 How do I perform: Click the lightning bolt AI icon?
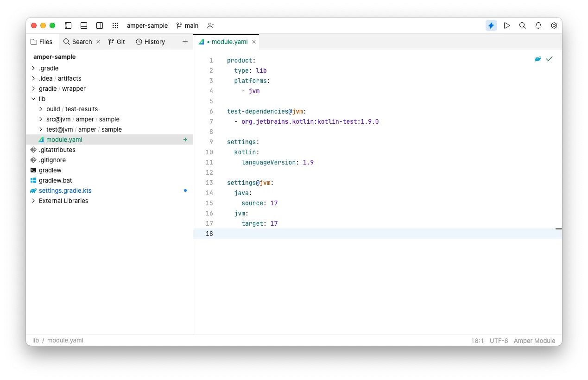491,25
